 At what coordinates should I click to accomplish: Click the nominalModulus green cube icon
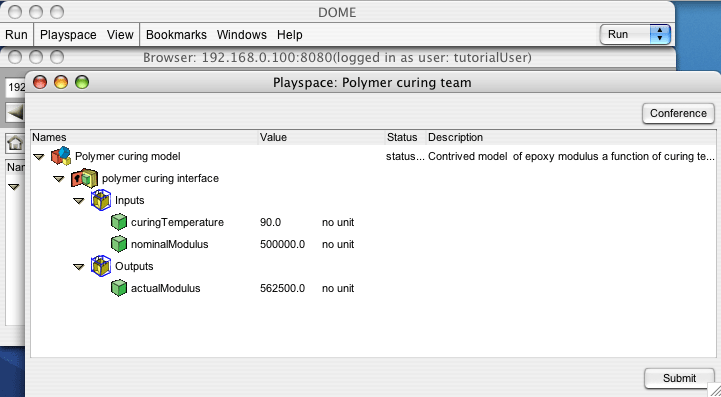[x=119, y=244]
